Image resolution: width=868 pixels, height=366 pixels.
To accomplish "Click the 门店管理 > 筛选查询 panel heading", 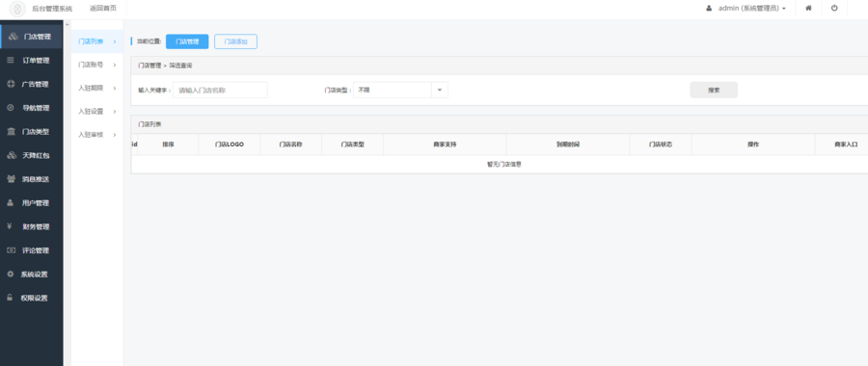I will click(x=165, y=65).
